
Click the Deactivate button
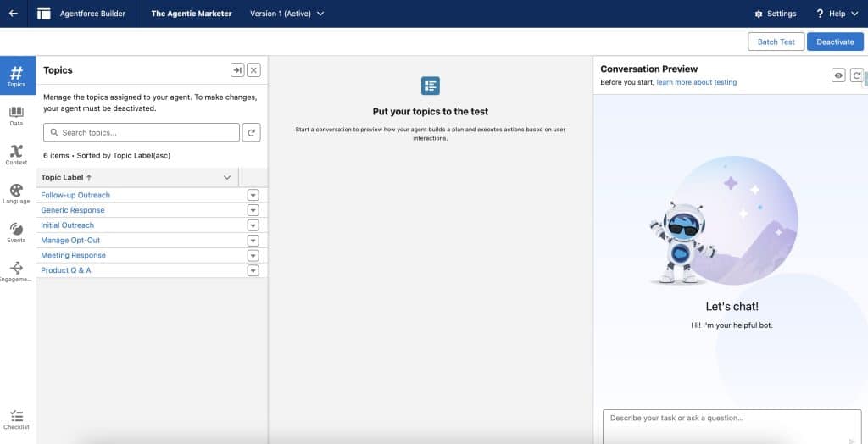click(835, 42)
